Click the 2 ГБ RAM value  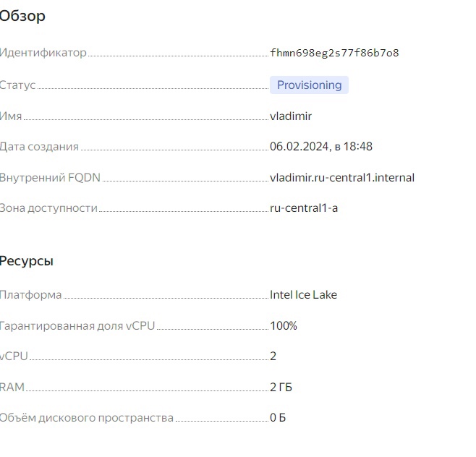[x=281, y=388]
